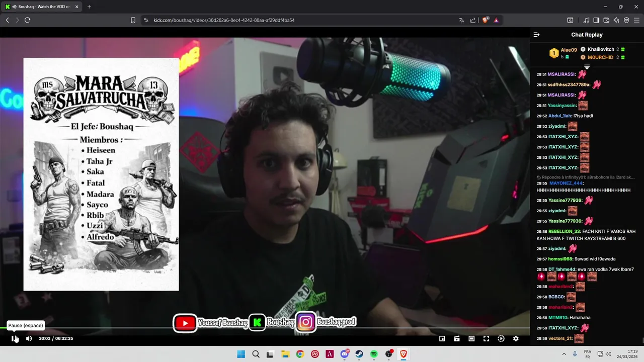The image size is (644, 362).
Task: Click homssi968 chat username
Action: click(560, 259)
